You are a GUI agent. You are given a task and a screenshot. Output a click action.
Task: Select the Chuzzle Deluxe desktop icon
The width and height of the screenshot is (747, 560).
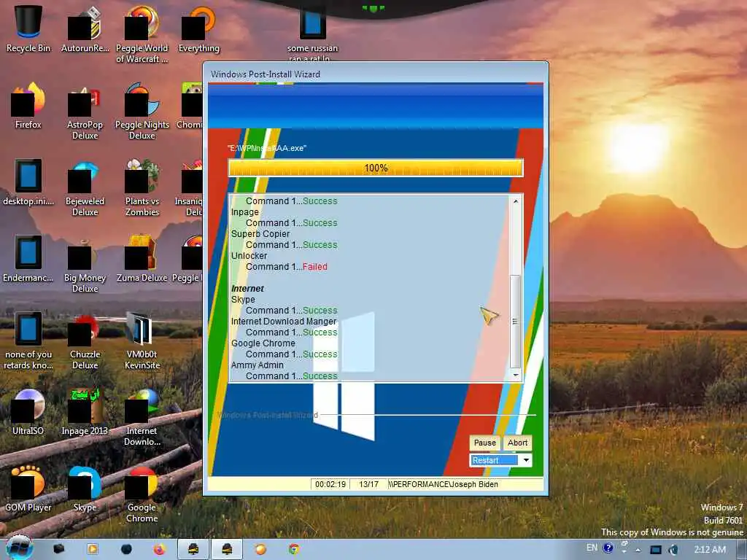click(x=85, y=341)
